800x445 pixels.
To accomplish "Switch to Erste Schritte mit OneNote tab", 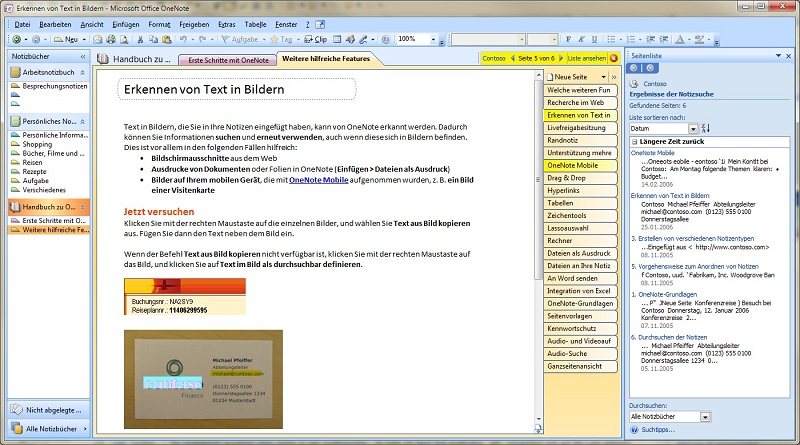I will 228,60.
